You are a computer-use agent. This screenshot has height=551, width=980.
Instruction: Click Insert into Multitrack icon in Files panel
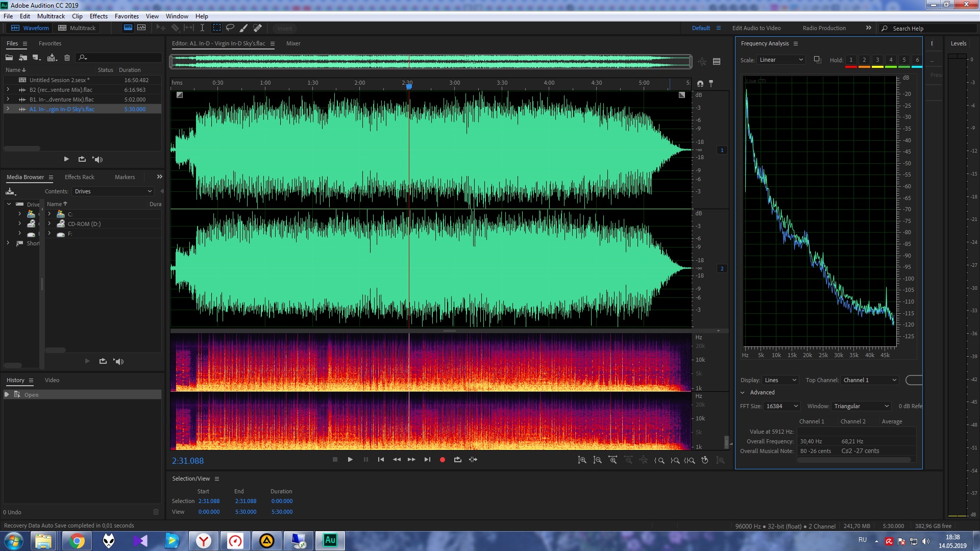coord(52,58)
